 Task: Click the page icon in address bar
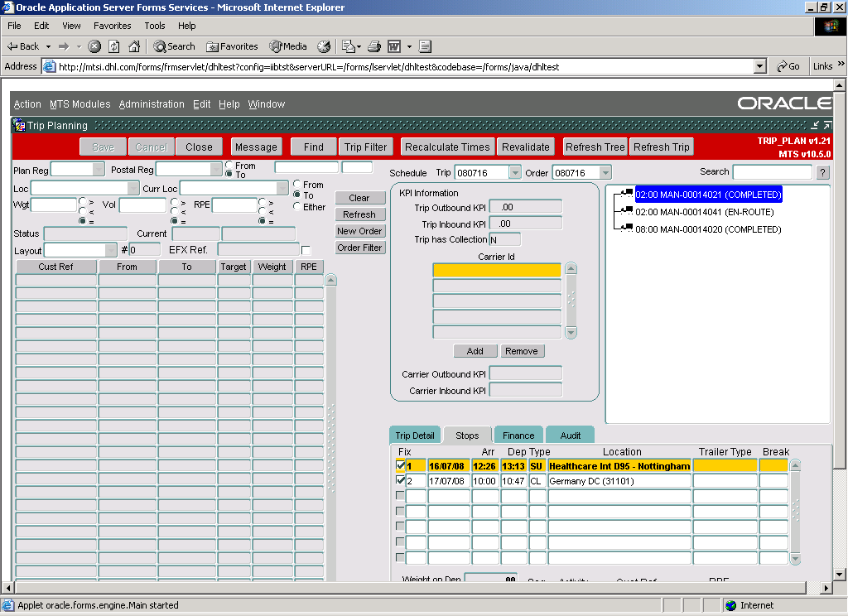[x=49, y=66]
